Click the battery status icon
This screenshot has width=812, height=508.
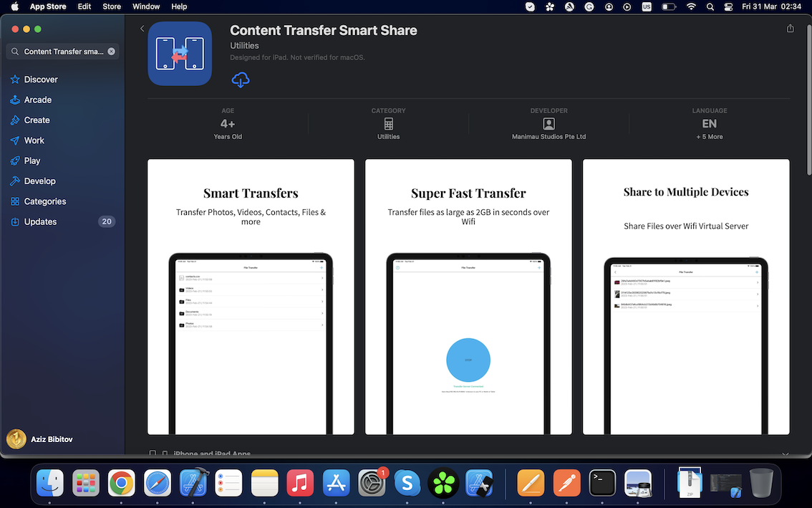click(x=669, y=6)
